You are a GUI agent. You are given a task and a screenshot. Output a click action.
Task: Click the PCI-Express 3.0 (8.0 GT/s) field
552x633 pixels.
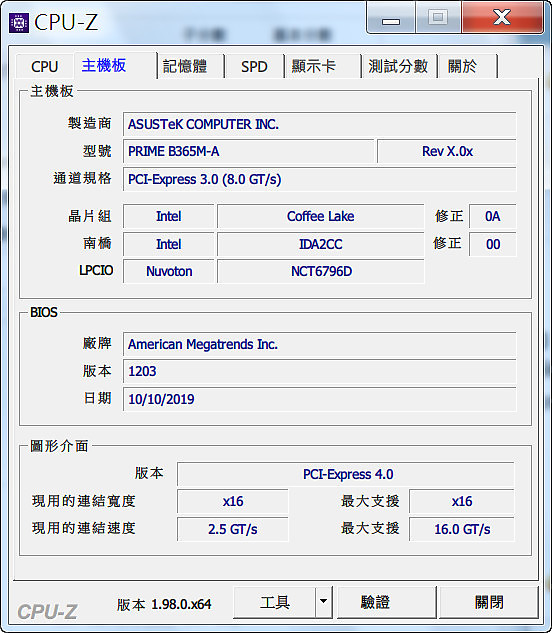tap(319, 179)
